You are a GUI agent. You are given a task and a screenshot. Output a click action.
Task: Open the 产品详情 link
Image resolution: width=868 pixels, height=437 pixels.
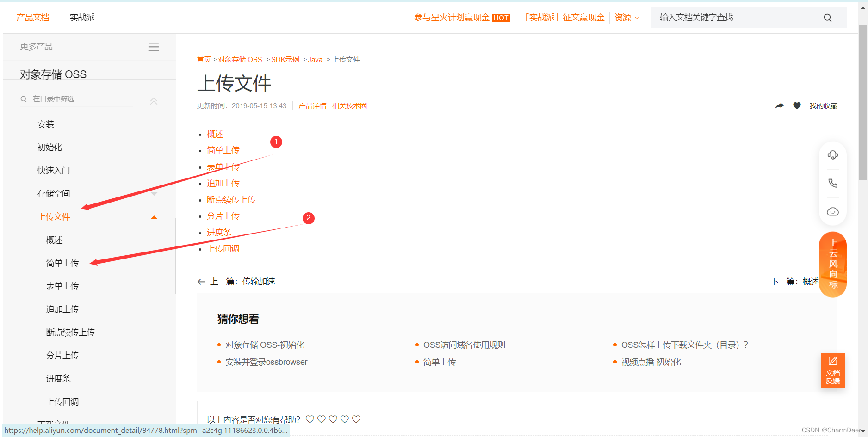click(312, 106)
